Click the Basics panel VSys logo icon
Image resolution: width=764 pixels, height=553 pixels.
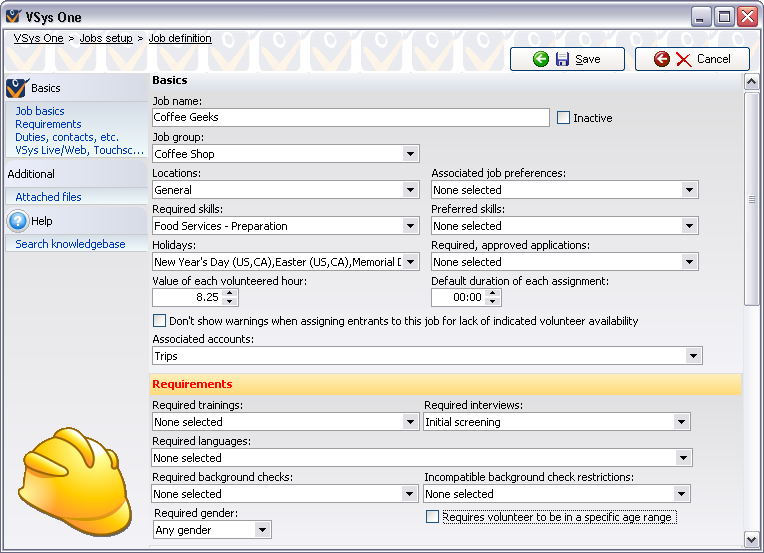pos(18,88)
